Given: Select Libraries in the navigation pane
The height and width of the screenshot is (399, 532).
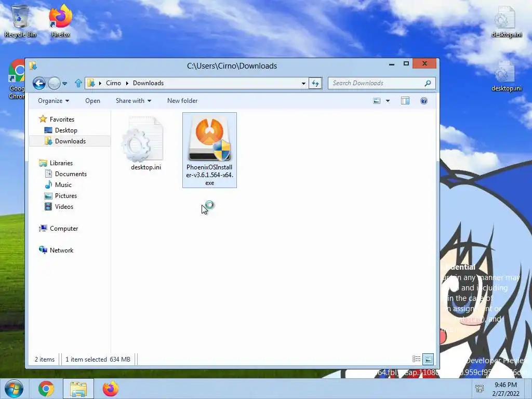Looking at the screenshot, I should coord(61,163).
